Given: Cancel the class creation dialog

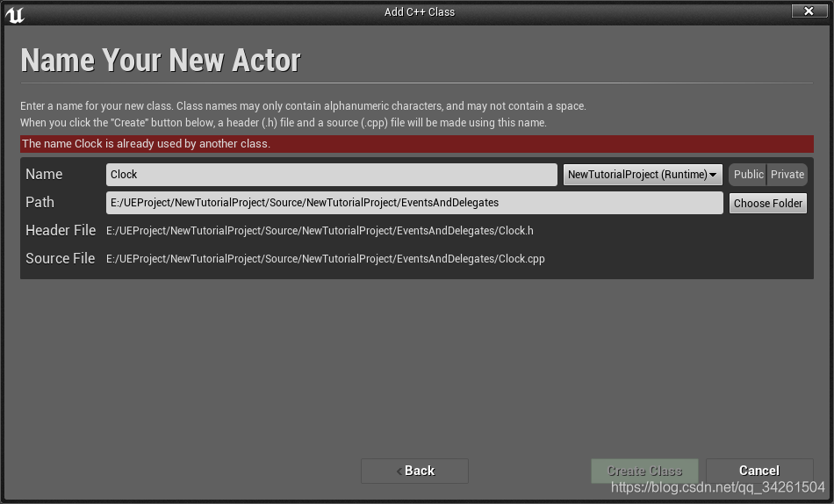Looking at the screenshot, I should 759,471.
